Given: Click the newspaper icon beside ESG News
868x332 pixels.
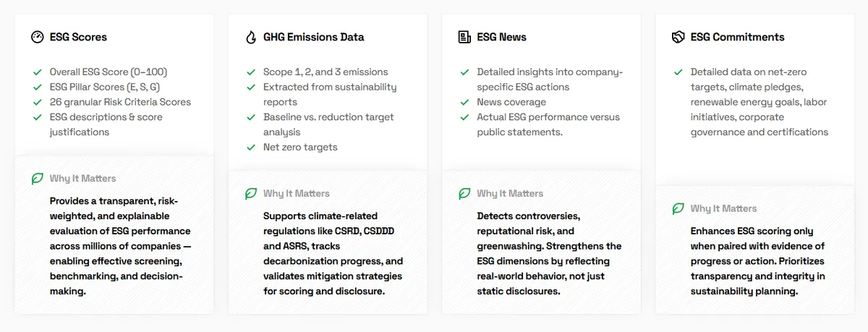Looking at the screenshot, I should pos(464,37).
